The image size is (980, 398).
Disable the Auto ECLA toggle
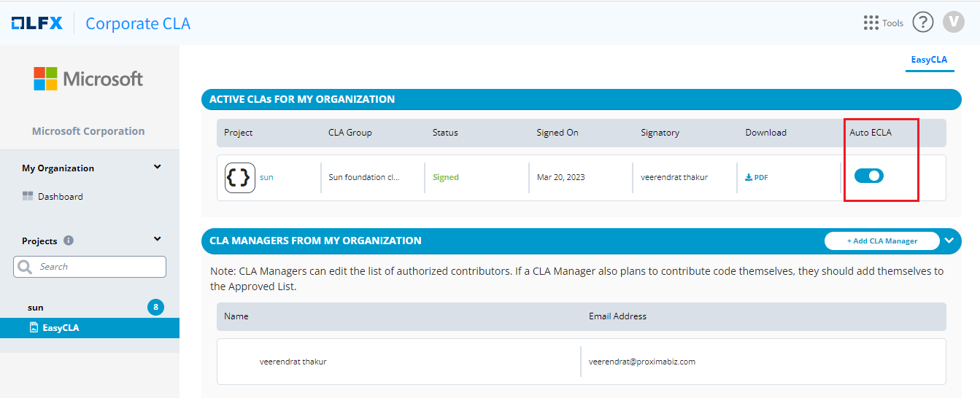pyautogui.click(x=868, y=176)
